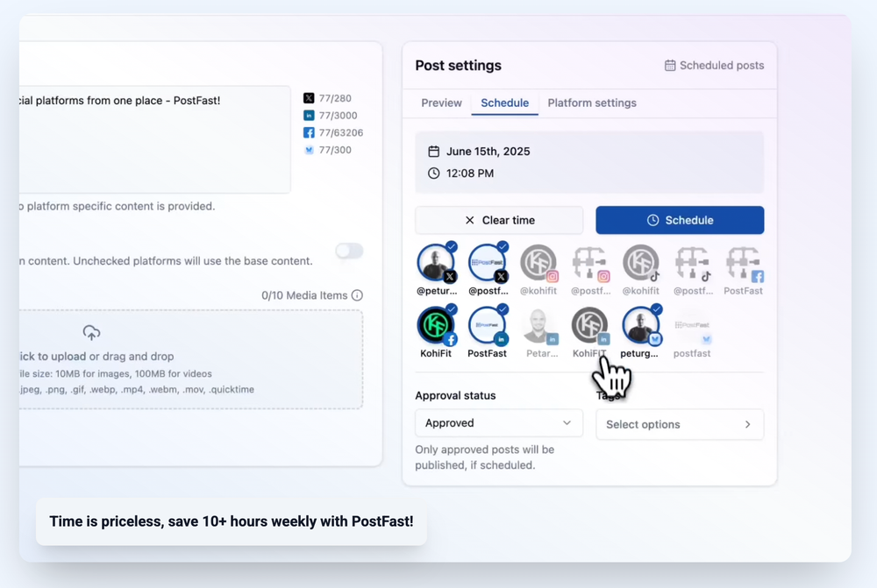Click the Approval status label
The image size is (877, 588).
455,395
